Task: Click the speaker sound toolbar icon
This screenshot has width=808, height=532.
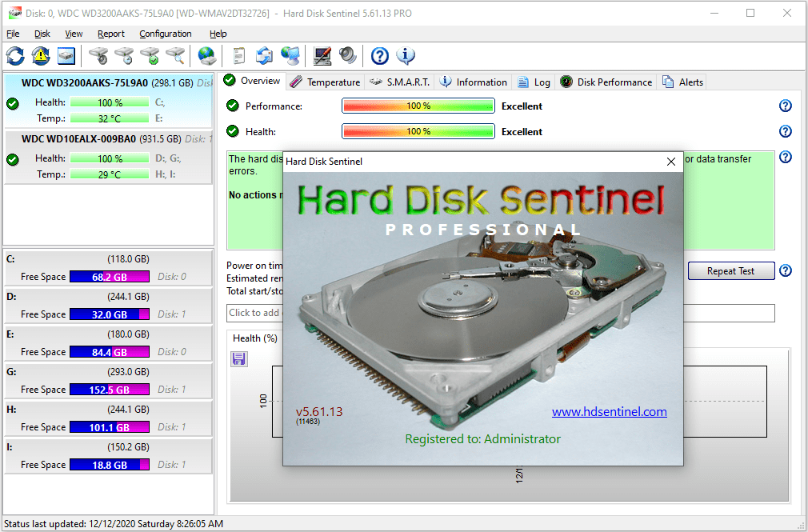Action: (348, 56)
